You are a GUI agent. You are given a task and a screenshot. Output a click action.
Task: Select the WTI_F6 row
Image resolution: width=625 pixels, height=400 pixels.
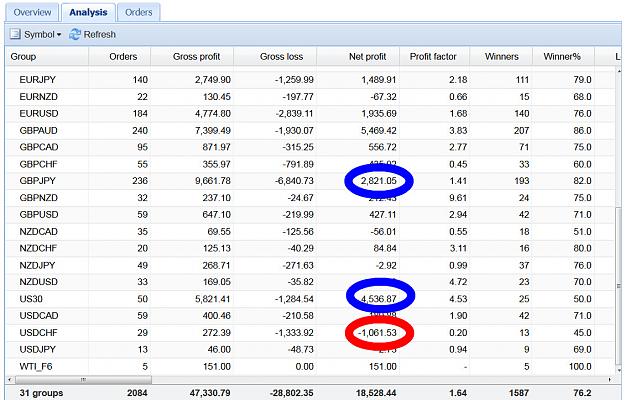tap(310, 367)
